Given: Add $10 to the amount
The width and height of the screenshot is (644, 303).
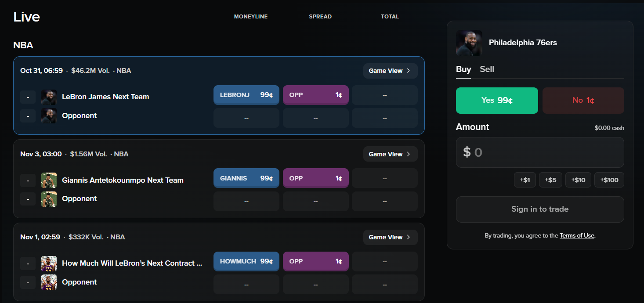Looking at the screenshot, I should click(578, 180).
